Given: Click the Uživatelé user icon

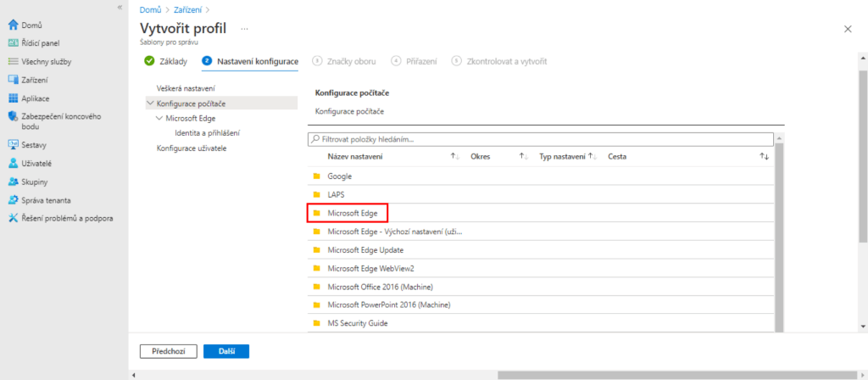Looking at the screenshot, I should [x=13, y=163].
